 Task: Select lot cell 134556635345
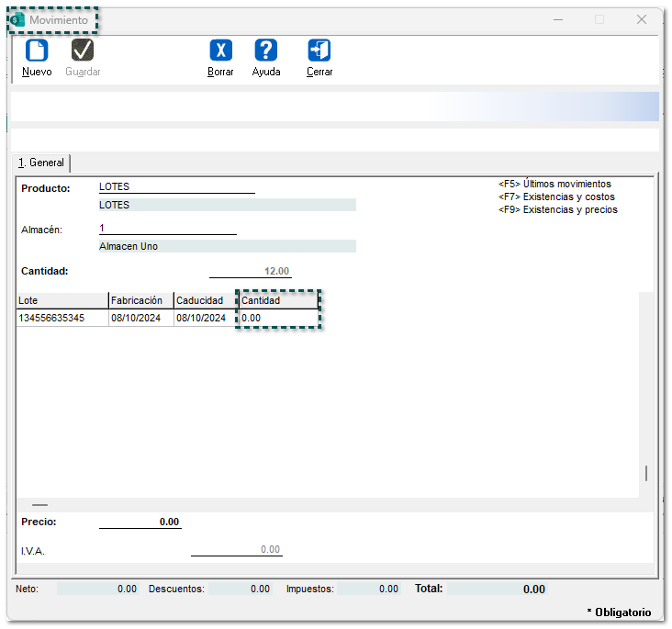(x=62, y=318)
